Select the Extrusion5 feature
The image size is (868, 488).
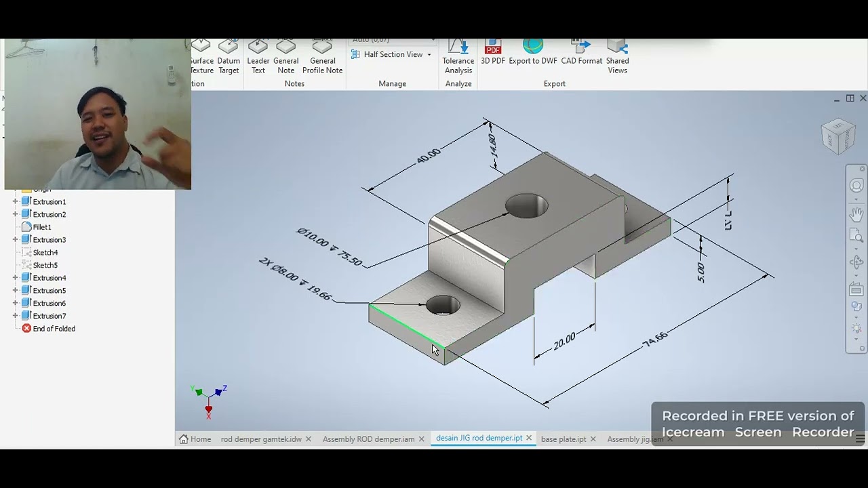[x=44, y=291]
